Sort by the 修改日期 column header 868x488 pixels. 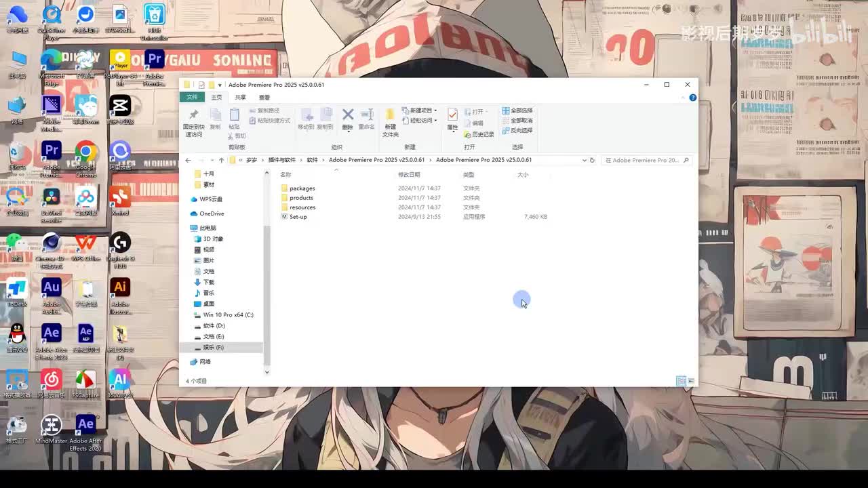pos(409,175)
